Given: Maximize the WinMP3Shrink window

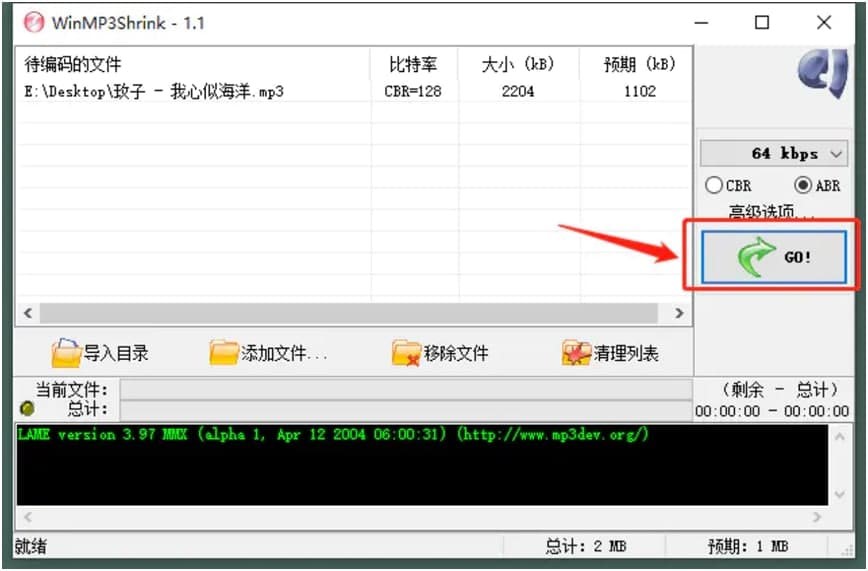Looking at the screenshot, I should 762,23.
